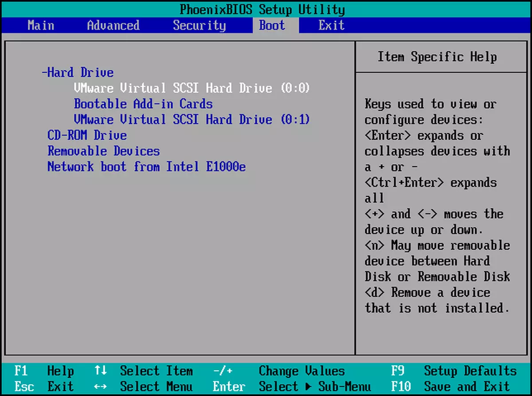
Task: Select the Security tab
Action: click(x=199, y=25)
